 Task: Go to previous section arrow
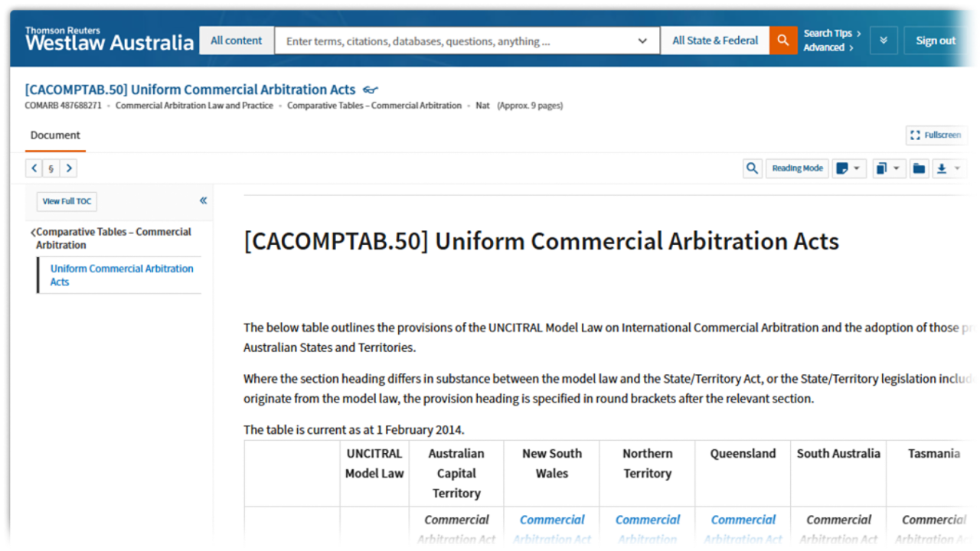coord(34,168)
